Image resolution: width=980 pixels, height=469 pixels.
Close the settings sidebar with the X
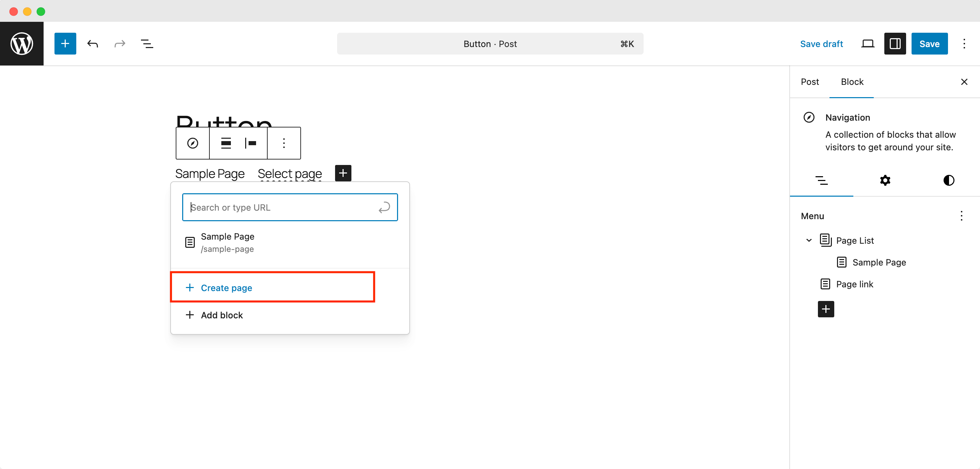(x=964, y=82)
